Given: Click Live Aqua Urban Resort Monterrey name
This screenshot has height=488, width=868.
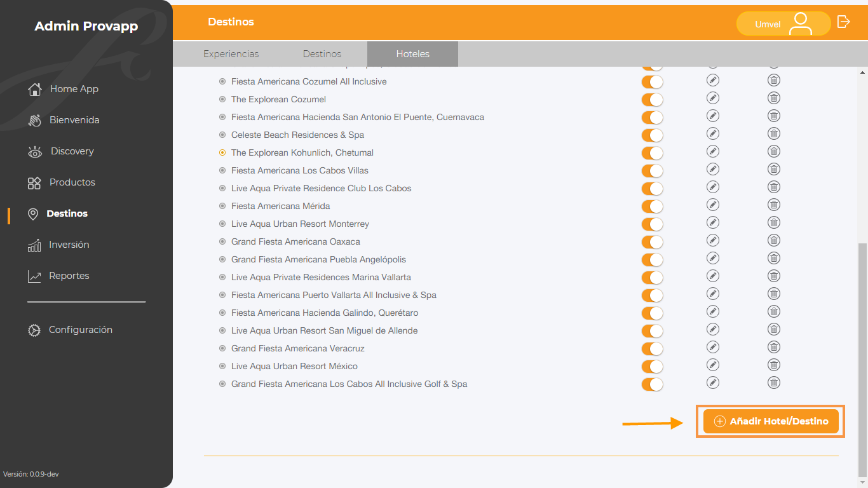Looking at the screenshot, I should [300, 224].
